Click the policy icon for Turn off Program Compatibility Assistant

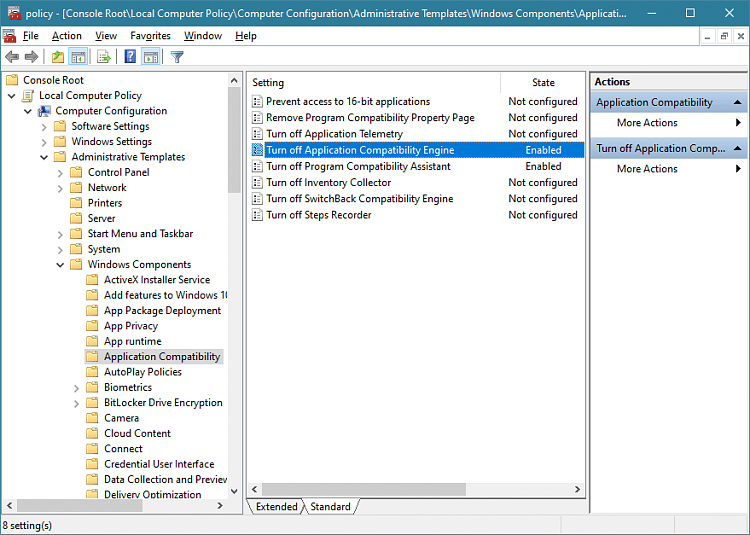coord(257,166)
